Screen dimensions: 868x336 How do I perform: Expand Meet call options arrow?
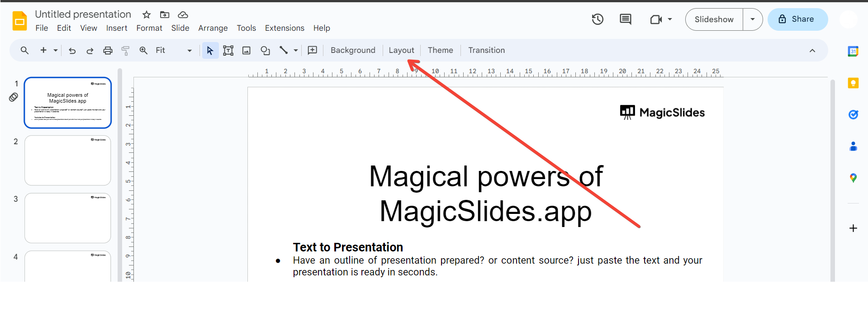tap(670, 19)
